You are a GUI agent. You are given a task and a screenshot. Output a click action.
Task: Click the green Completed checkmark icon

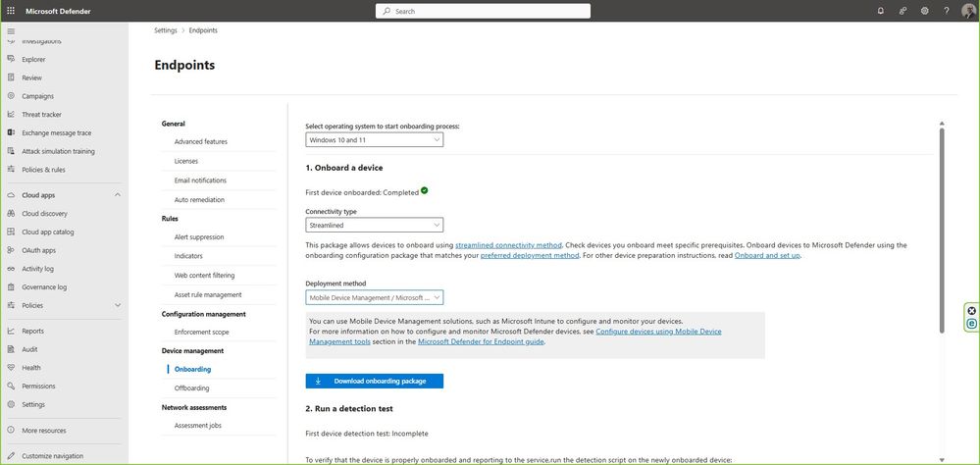pos(425,190)
